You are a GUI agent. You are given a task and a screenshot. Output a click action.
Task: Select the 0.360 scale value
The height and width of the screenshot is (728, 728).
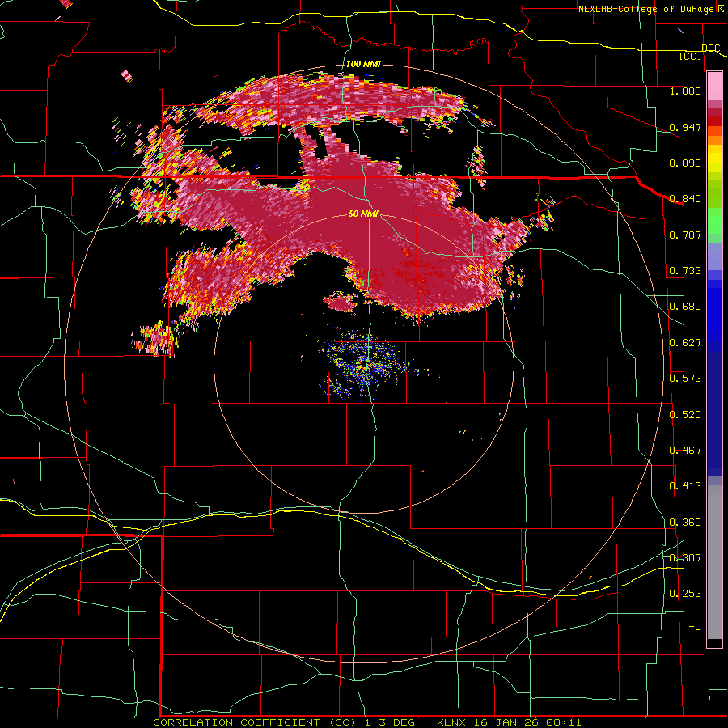coord(685,523)
